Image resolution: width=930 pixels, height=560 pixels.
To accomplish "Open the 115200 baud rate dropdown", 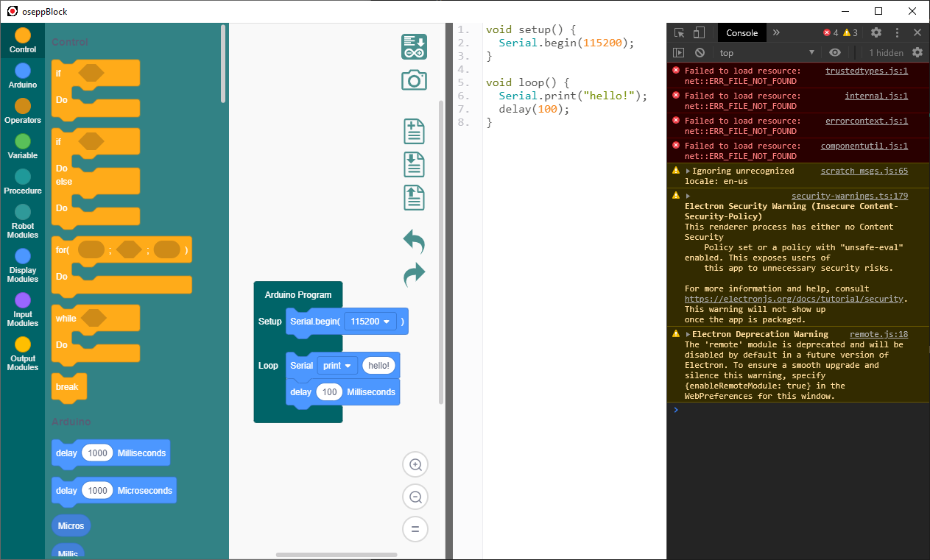I will tap(370, 322).
